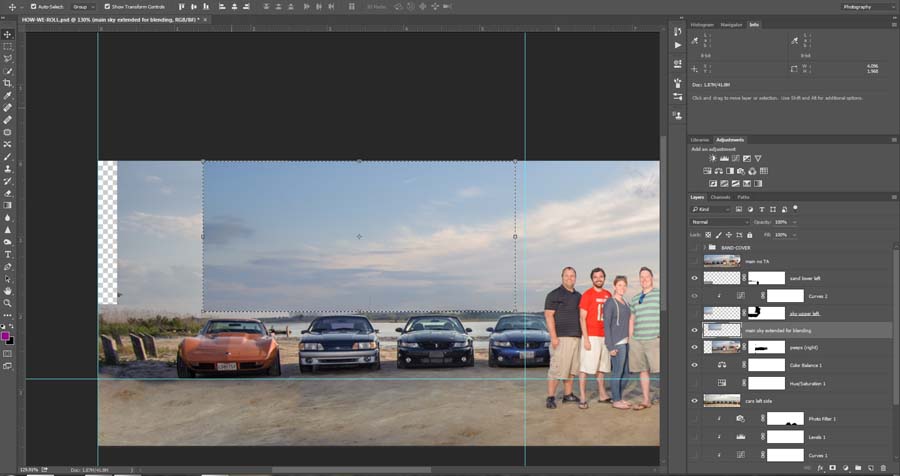Add an Invert adjustment
Image resolution: width=900 pixels, height=476 pixels.
[713, 184]
